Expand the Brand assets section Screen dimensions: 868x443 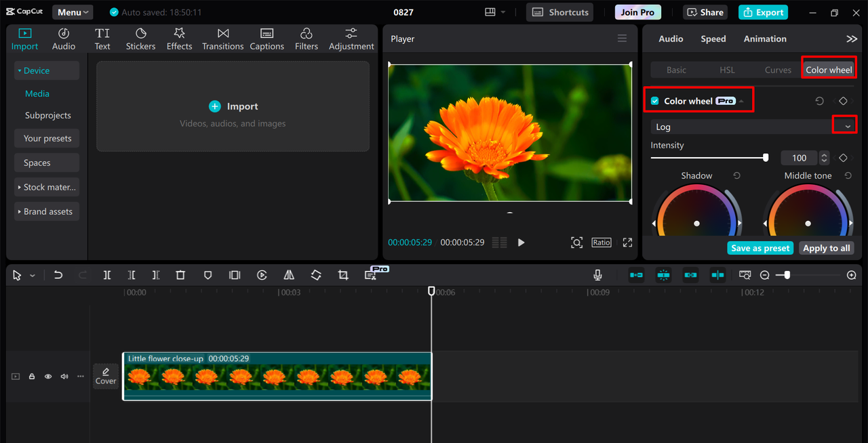(47, 211)
